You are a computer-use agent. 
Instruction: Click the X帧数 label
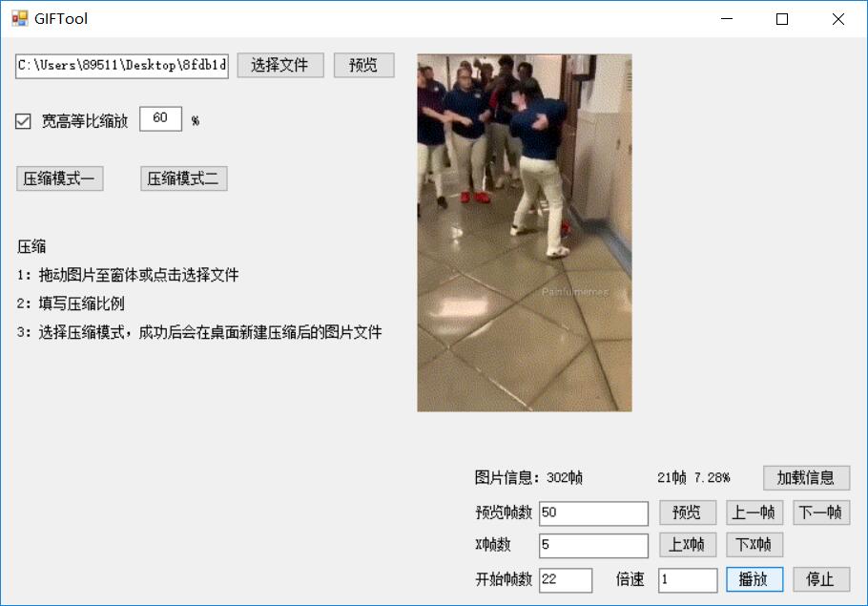493,545
